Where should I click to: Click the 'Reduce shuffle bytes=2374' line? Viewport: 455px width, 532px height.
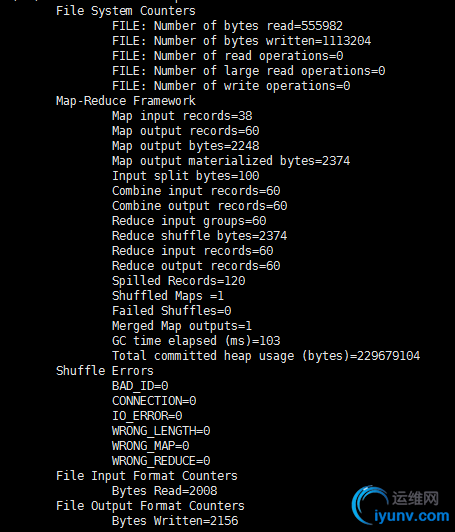pos(200,236)
